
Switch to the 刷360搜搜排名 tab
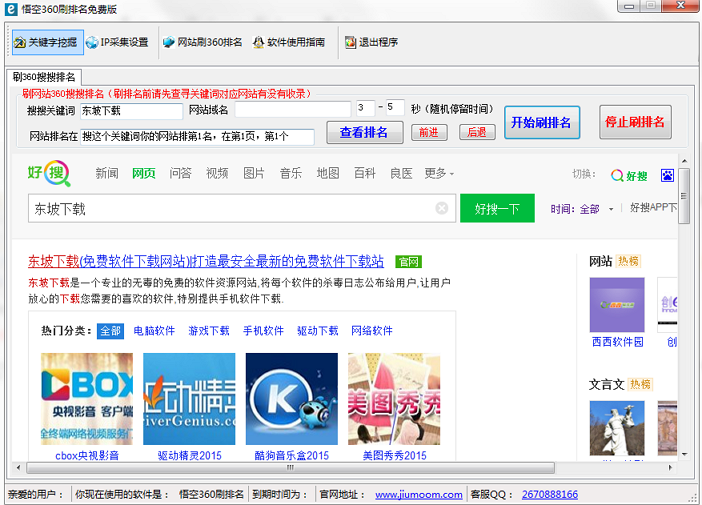pyautogui.click(x=44, y=77)
